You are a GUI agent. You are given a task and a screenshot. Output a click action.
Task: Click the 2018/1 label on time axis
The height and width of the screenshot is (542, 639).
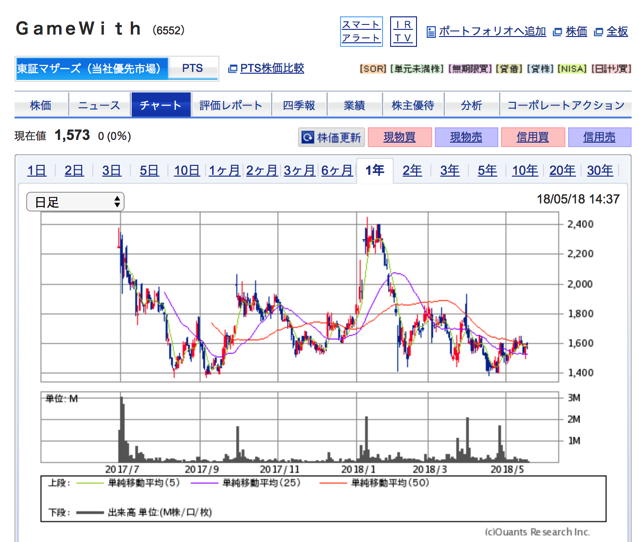[359, 469]
